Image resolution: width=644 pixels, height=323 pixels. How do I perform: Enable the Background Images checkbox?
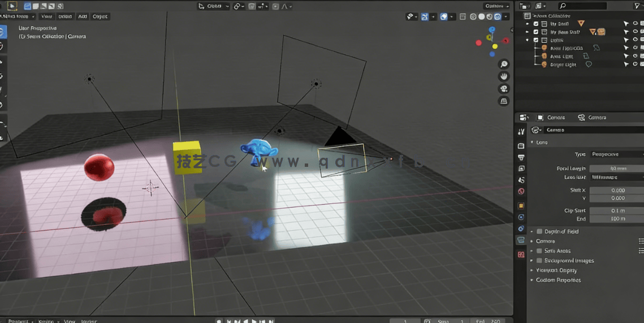pos(539,261)
